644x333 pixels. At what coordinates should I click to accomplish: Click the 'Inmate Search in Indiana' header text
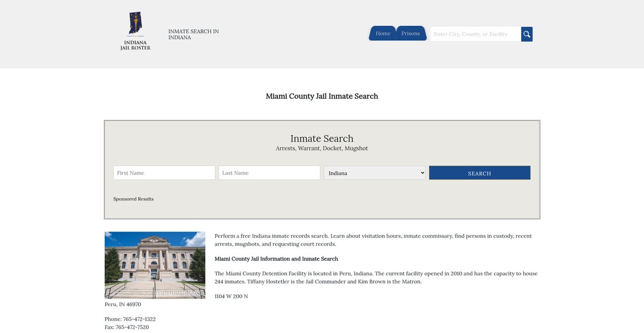[x=193, y=34]
